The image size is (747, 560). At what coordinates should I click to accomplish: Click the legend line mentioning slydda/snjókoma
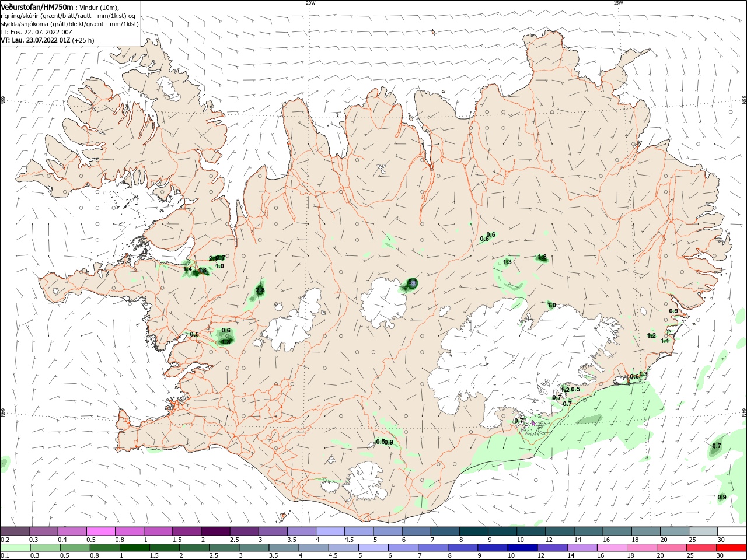[69, 24]
